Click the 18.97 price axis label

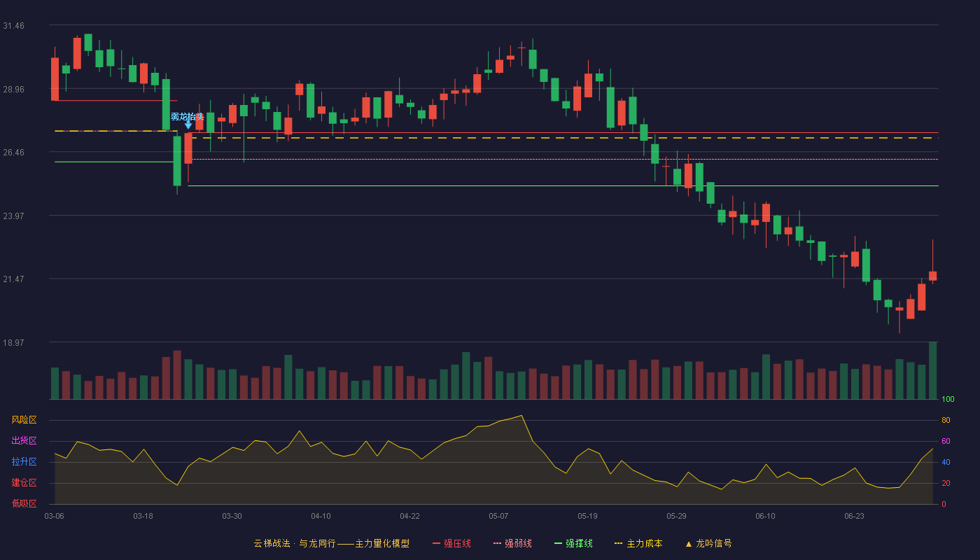(x=13, y=343)
